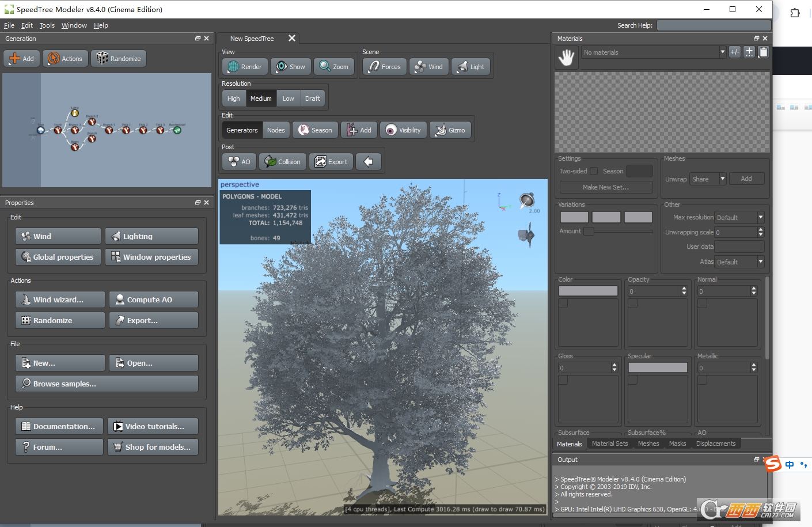Toggle the Wind fan button in Scene

coord(429,67)
